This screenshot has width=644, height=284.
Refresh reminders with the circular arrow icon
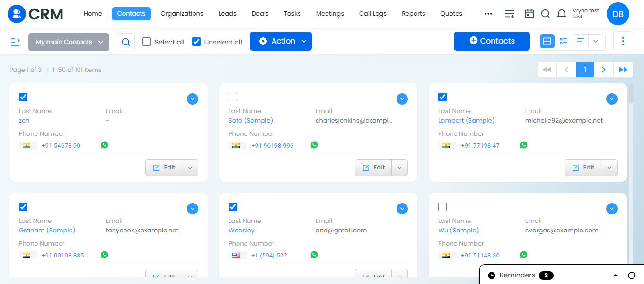(x=631, y=275)
